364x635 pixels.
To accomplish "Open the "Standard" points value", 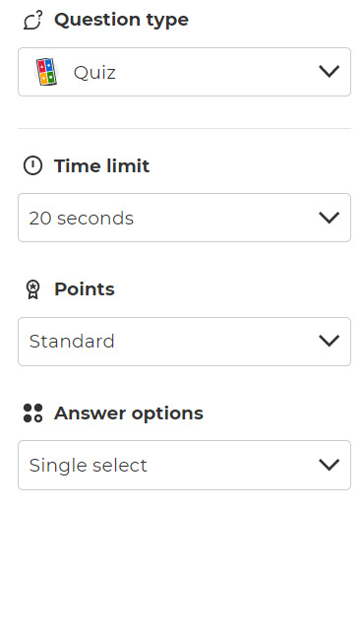I will 72,342.
